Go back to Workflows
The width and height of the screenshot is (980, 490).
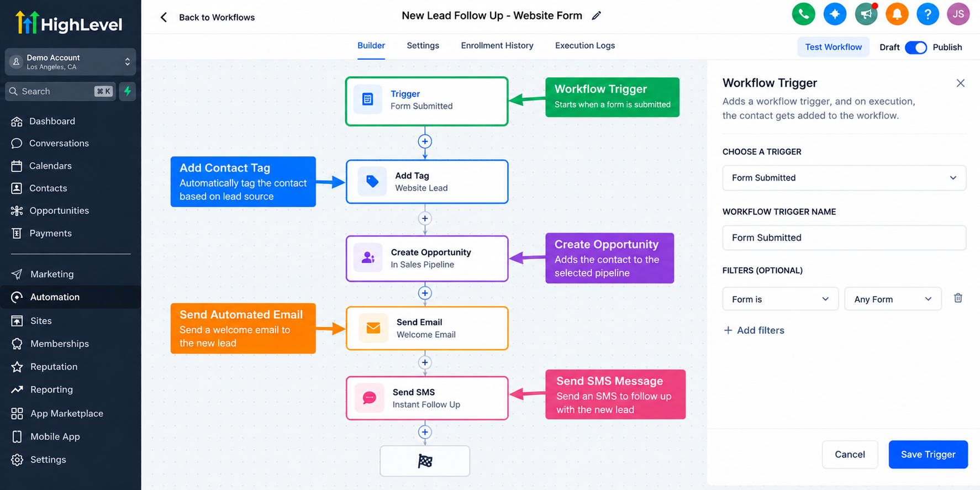coord(208,17)
